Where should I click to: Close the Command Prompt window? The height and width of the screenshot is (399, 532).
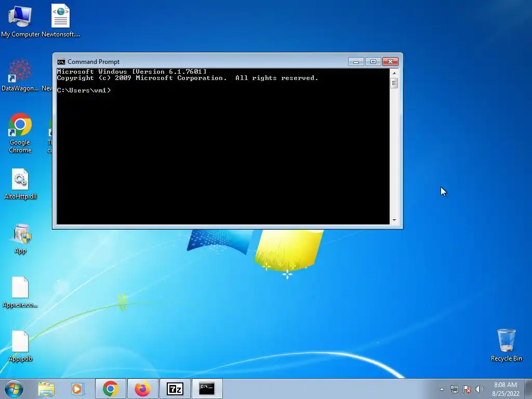pyautogui.click(x=390, y=62)
